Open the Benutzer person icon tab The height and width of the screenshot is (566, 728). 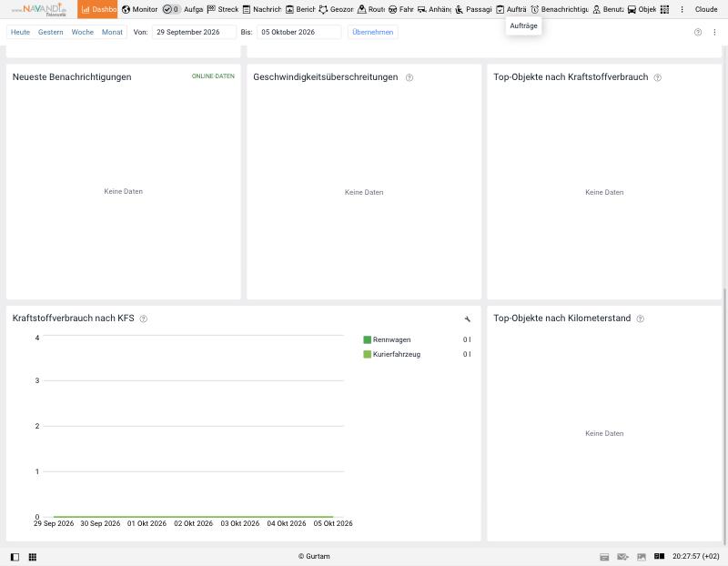pyautogui.click(x=608, y=9)
